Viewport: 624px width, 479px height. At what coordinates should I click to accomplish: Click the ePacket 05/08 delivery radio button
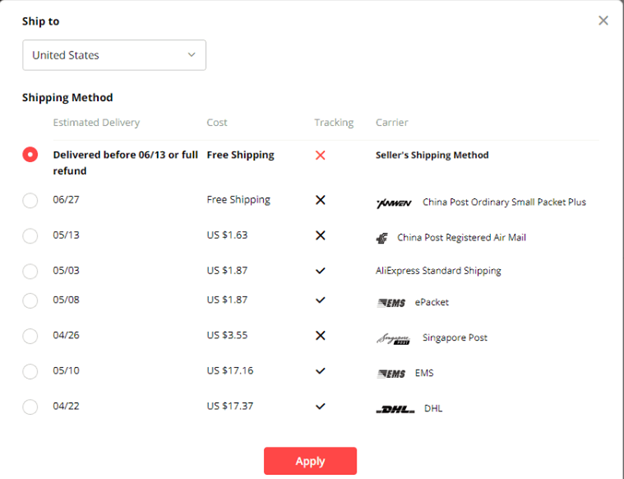click(30, 301)
